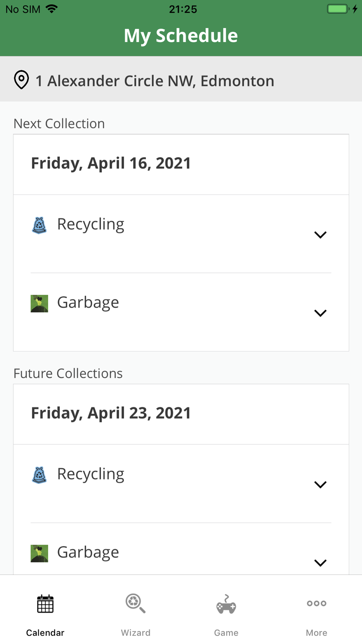Tap the Recycling label under April 16
The image size is (362, 644).
(x=90, y=224)
